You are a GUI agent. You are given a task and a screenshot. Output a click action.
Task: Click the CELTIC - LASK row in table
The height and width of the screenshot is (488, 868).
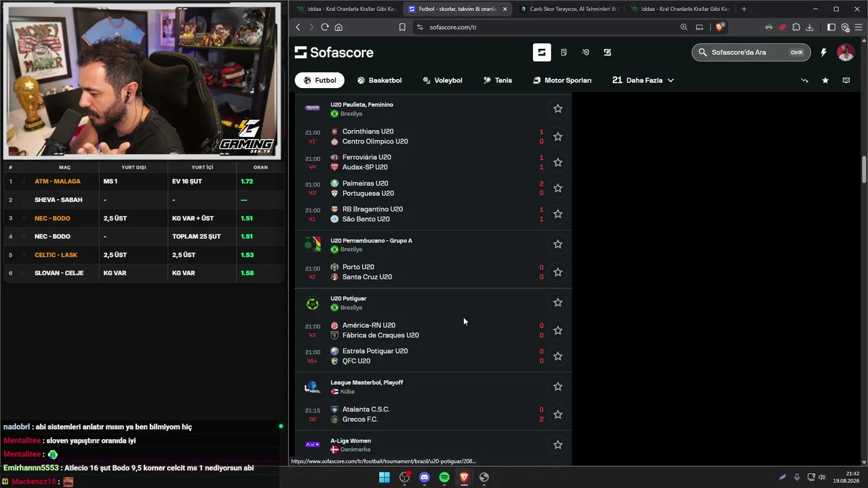tap(142, 255)
